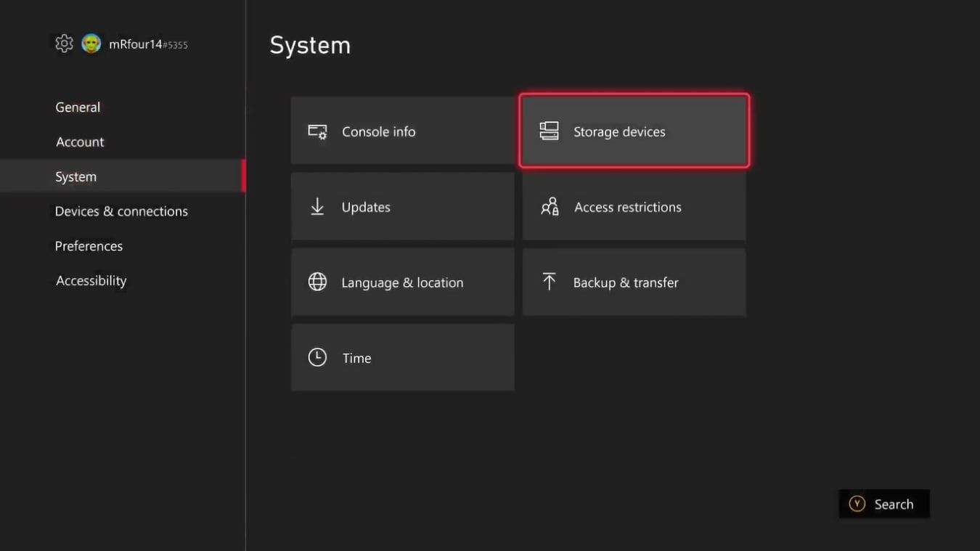Open the General settings category

(78, 107)
